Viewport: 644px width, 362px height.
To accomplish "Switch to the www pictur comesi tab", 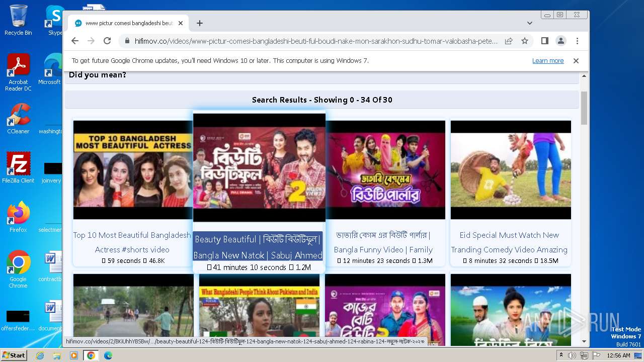I will (129, 23).
